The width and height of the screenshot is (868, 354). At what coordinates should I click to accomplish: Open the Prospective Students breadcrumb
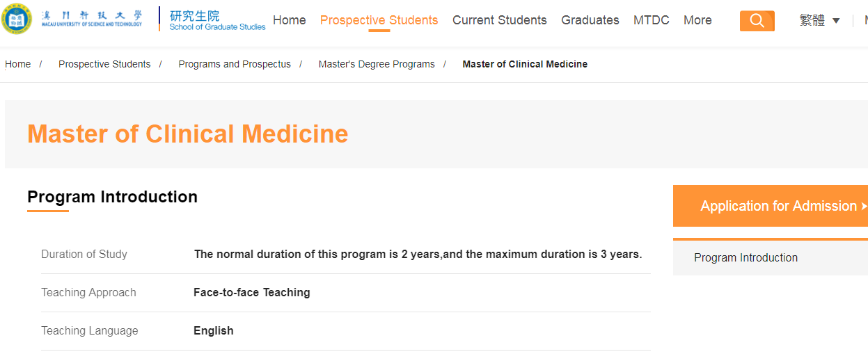tap(104, 64)
